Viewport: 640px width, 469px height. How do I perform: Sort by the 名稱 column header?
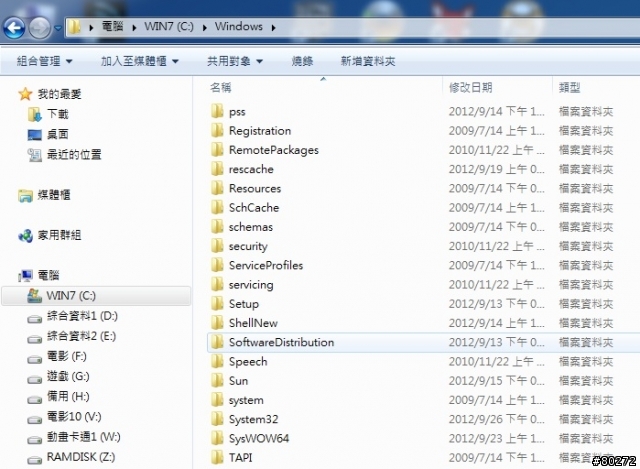pyautogui.click(x=220, y=87)
